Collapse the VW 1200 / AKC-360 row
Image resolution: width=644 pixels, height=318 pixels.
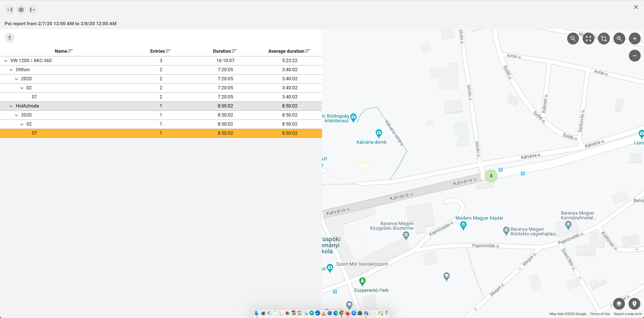click(x=6, y=61)
